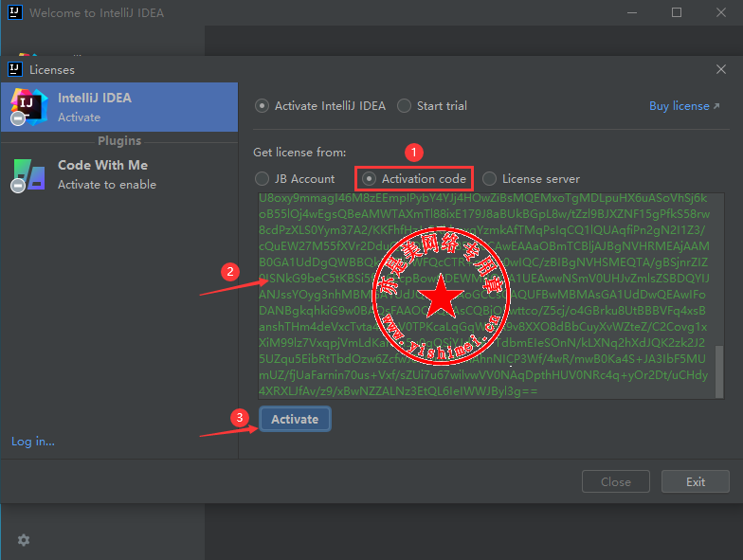Open the Buy license link

click(684, 106)
